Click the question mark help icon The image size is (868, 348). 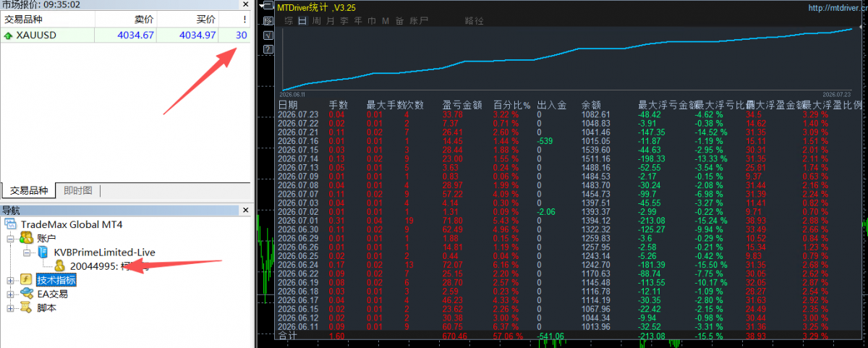[268, 49]
